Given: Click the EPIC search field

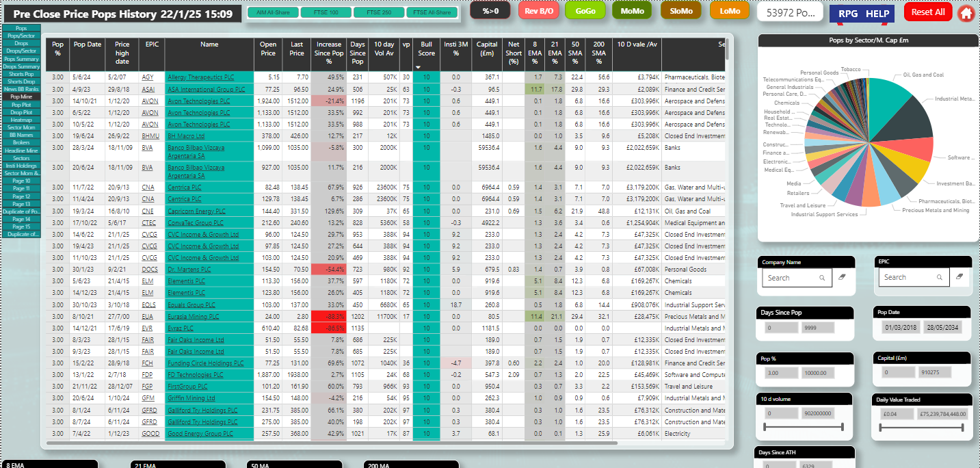Looking at the screenshot, I should (x=913, y=277).
